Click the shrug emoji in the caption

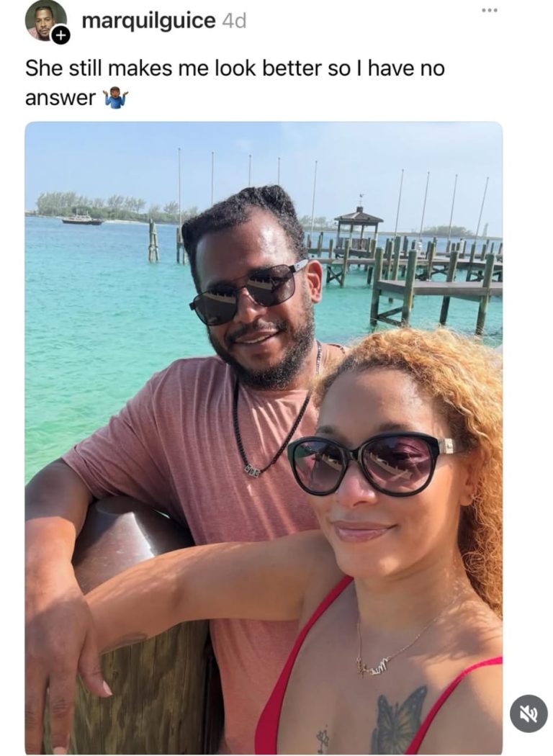click(115, 98)
